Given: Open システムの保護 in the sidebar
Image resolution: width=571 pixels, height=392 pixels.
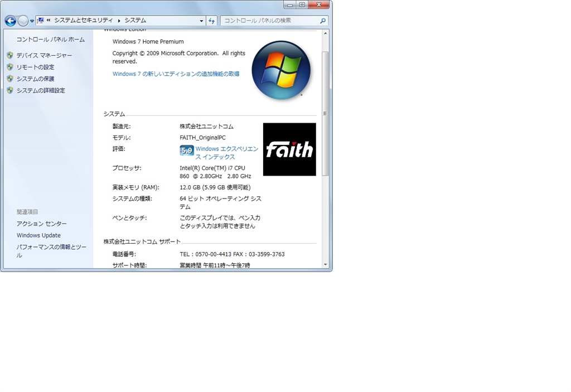Looking at the screenshot, I should pyautogui.click(x=35, y=79).
